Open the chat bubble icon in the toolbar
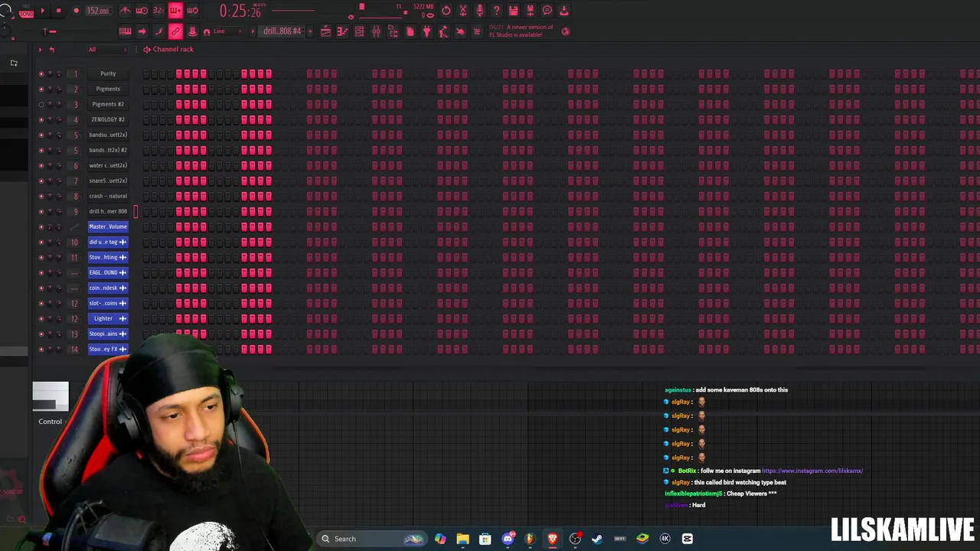This screenshot has width=980, height=551. (x=547, y=11)
